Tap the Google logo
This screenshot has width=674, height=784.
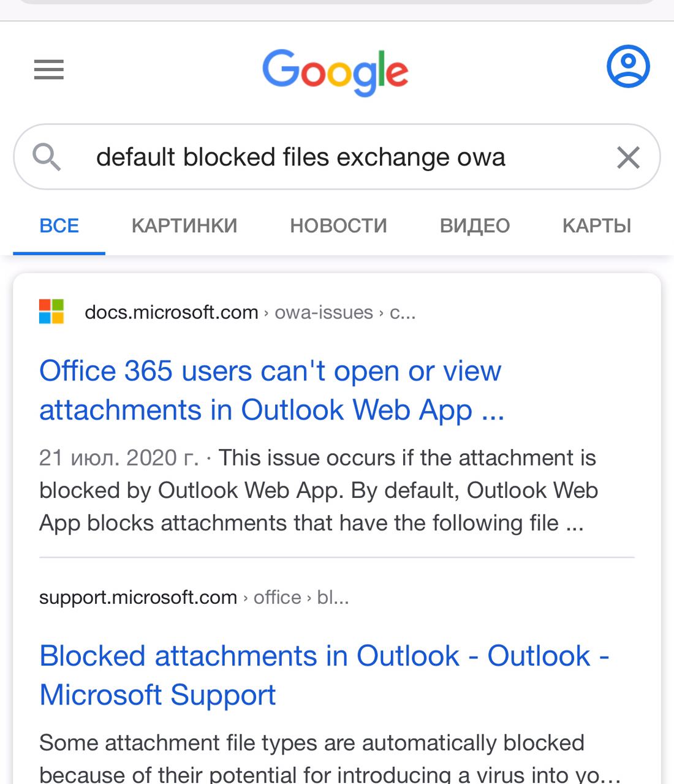335,72
